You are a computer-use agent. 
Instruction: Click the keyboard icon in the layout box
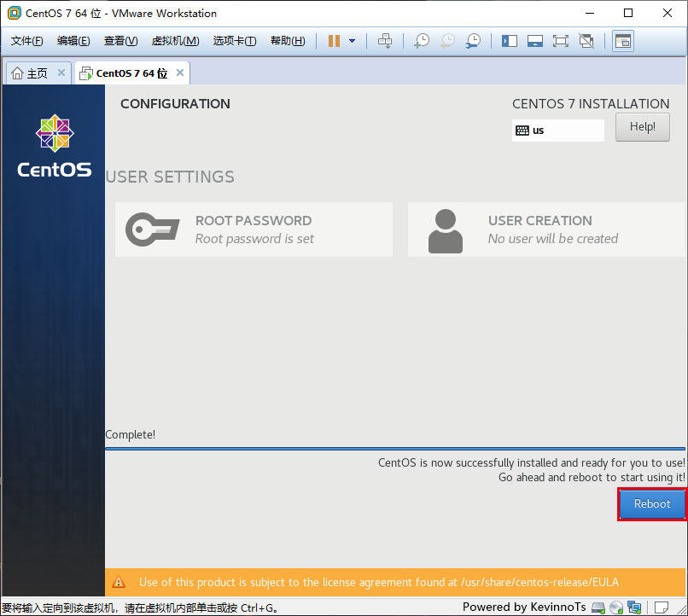click(x=522, y=131)
